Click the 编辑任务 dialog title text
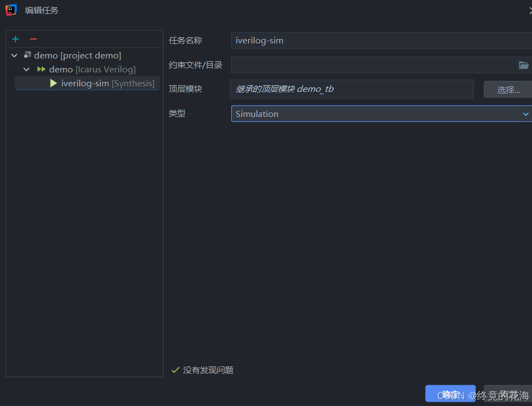Screen dimensions: 532x406 tap(42, 11)
